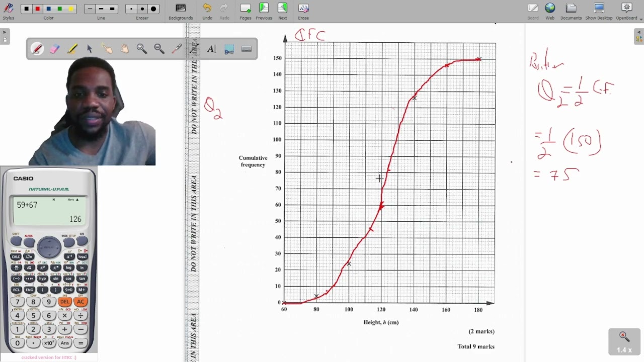Screen dimensions: 644x362
Task: Select the arrow selection tool
Action: [89, 49]
